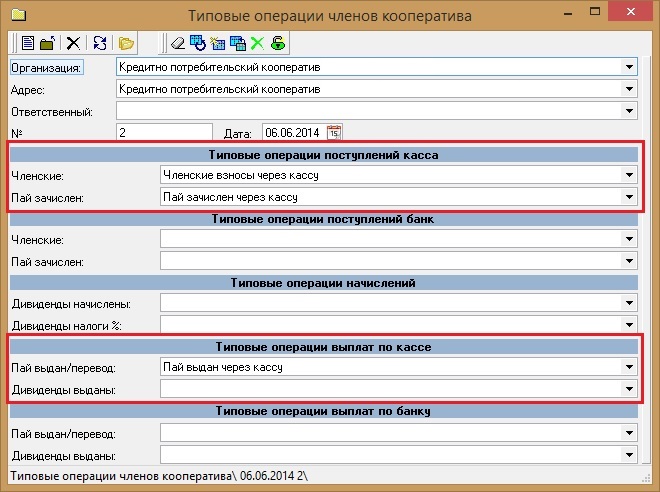660x492 pixels.
Task: Click the Организация label
Action: (46, 68)
